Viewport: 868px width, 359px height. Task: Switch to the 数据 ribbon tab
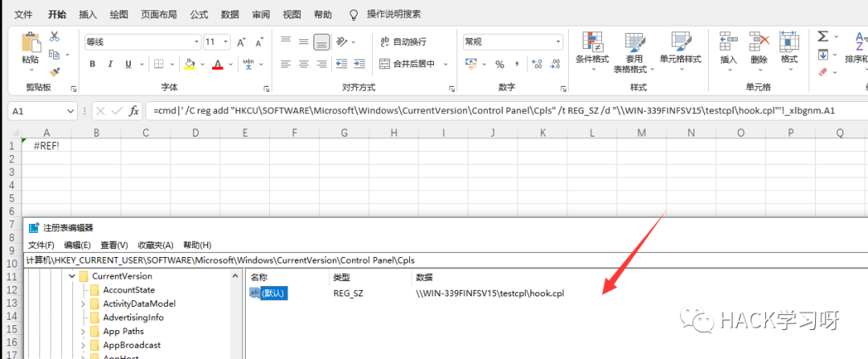tap(230, 14)
